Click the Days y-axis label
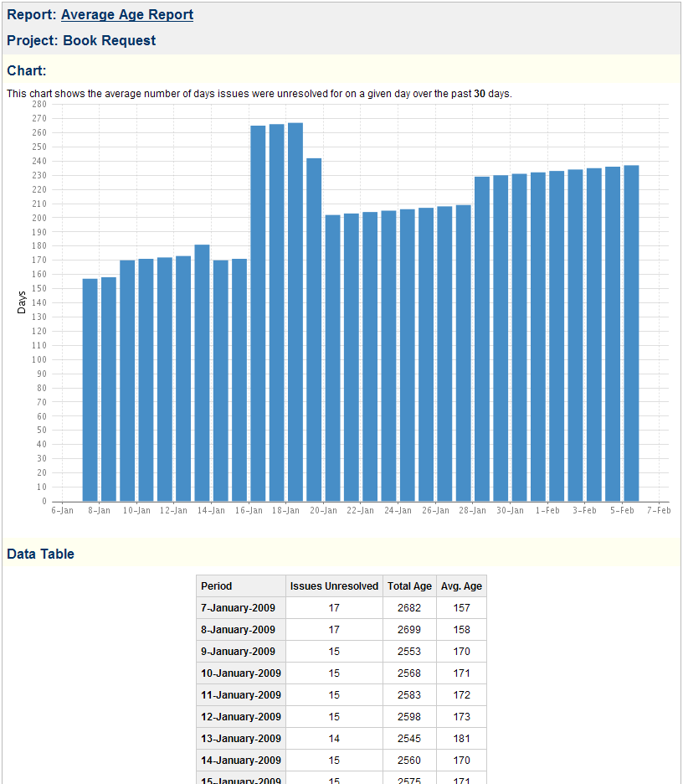This screenshot has height=784, width=683. (22, 302)
